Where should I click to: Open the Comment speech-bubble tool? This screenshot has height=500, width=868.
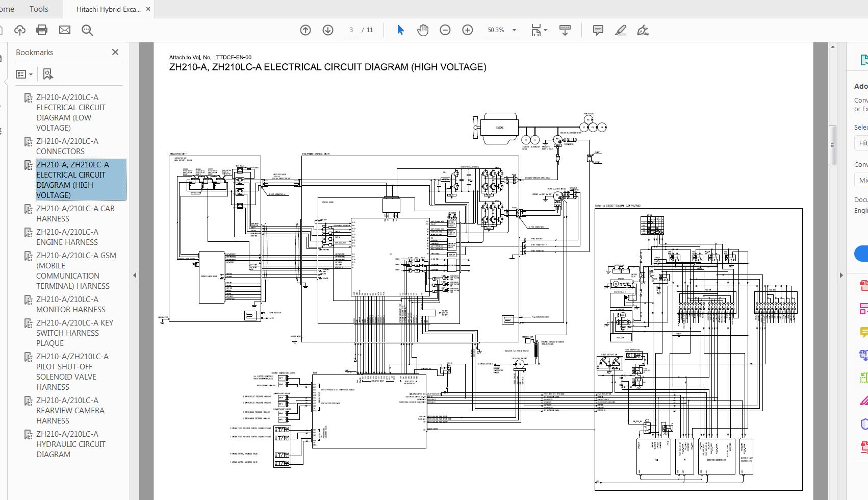(597, 30)
